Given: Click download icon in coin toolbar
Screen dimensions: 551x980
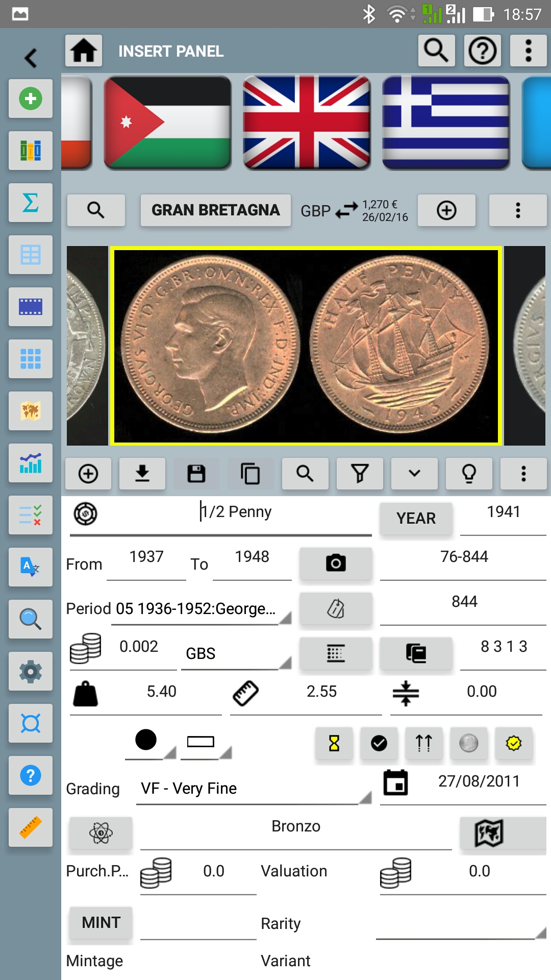Looking at the screenshot, I should pos(142,474).
